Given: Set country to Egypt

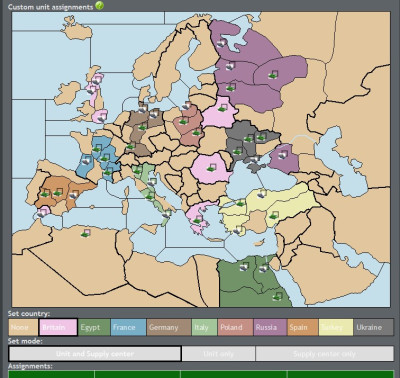Looking at the screenshot, I should pyautogui.click(x=94, y=327).
